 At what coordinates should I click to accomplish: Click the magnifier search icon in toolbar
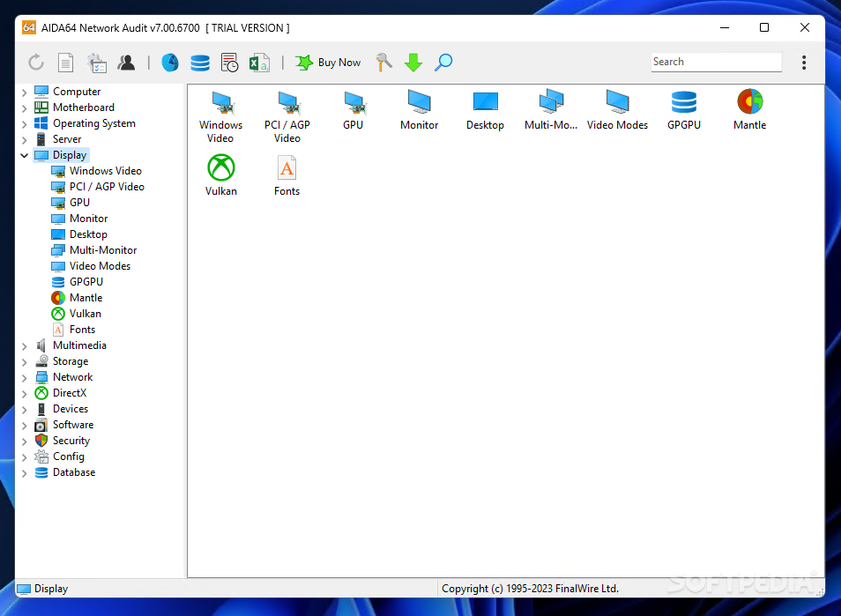[x=443, y=63]
